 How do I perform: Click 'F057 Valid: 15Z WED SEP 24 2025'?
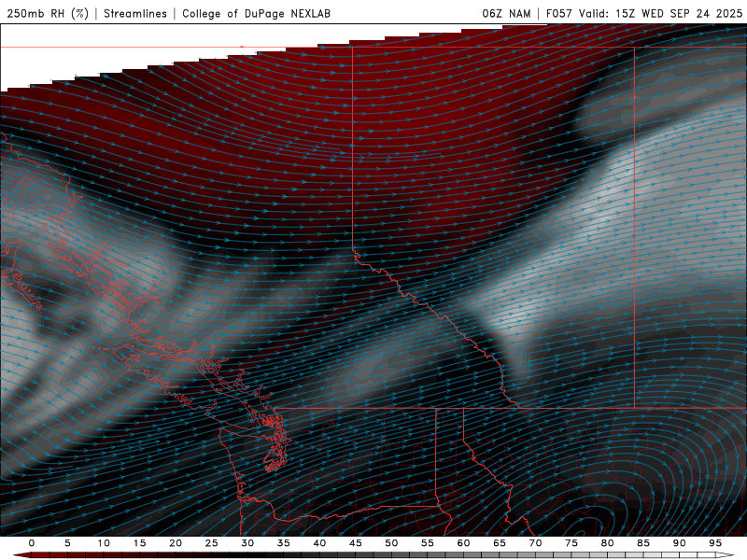pos(644,13)
